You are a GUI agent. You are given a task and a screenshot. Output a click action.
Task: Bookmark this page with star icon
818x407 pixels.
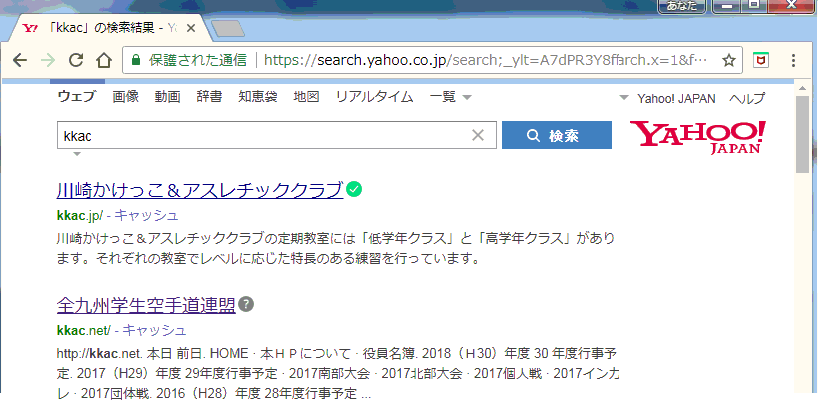(729, 60)
